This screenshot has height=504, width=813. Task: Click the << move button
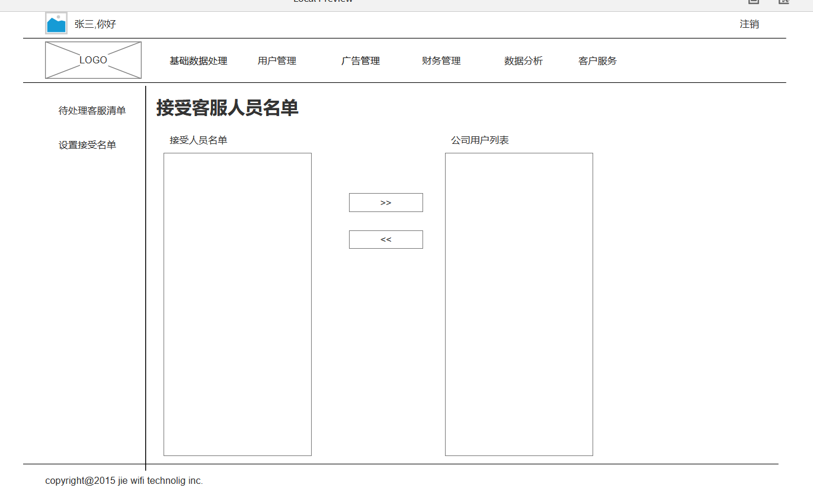click(386, 240)
